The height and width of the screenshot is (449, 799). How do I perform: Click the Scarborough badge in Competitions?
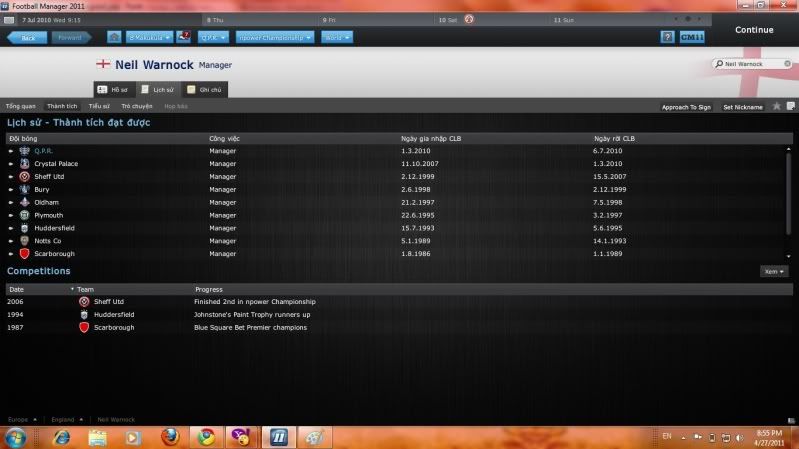(x=84, y=327)
